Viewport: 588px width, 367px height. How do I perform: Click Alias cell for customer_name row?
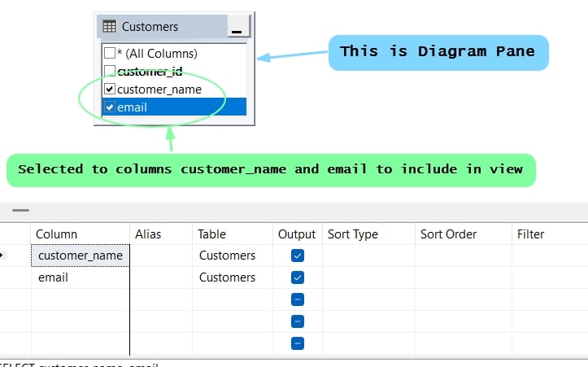tap(161, 256)
